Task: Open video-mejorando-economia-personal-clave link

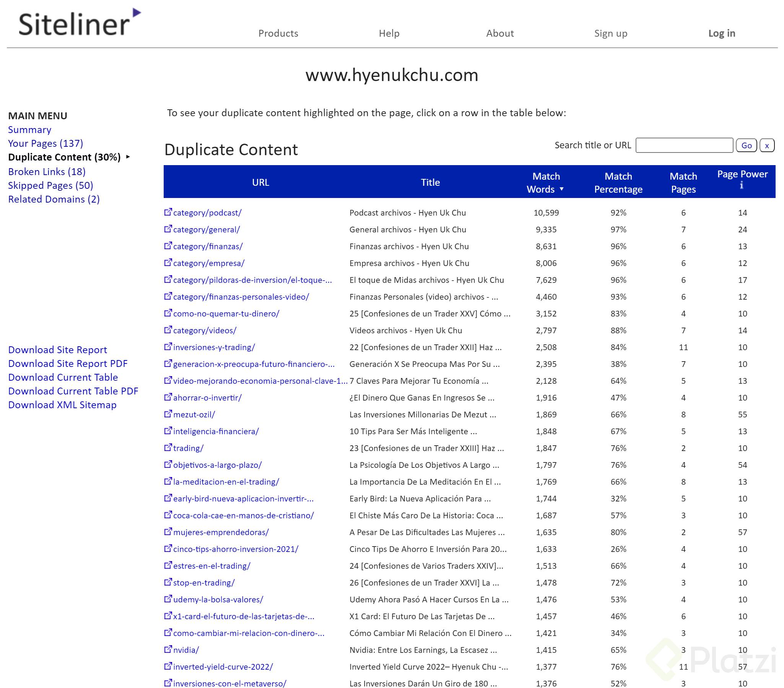Action: click(x=260, y=381)
